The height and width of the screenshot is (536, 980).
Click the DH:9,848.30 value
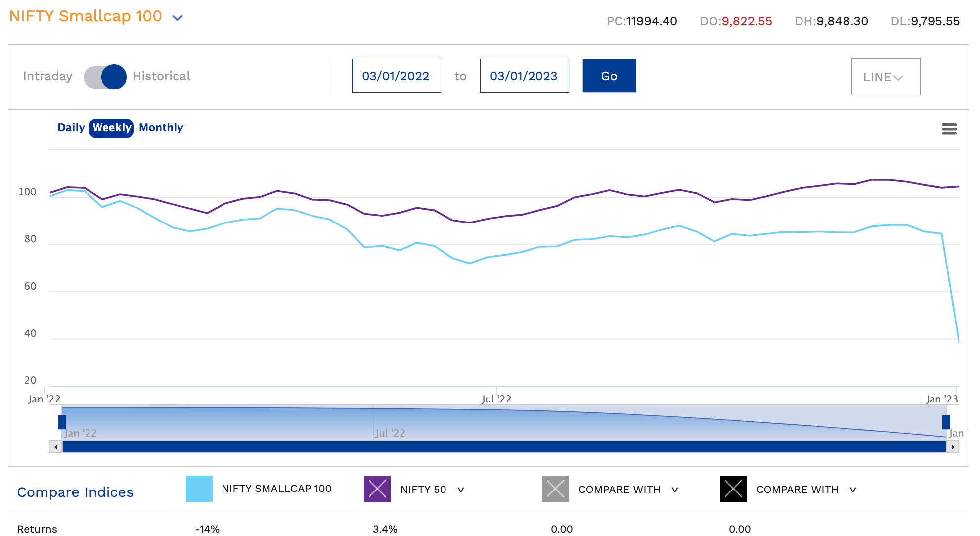click(x=831, y=21)
